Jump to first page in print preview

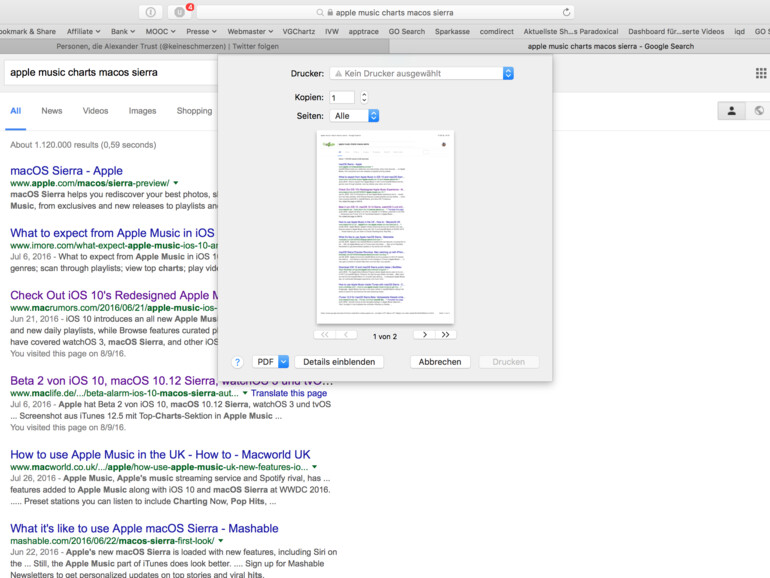(325, 335)
